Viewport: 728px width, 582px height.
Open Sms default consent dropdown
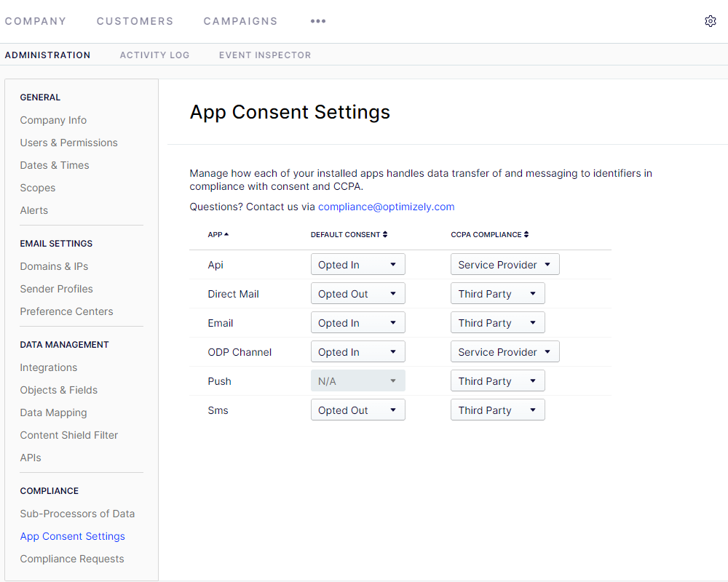pos(358,410)
